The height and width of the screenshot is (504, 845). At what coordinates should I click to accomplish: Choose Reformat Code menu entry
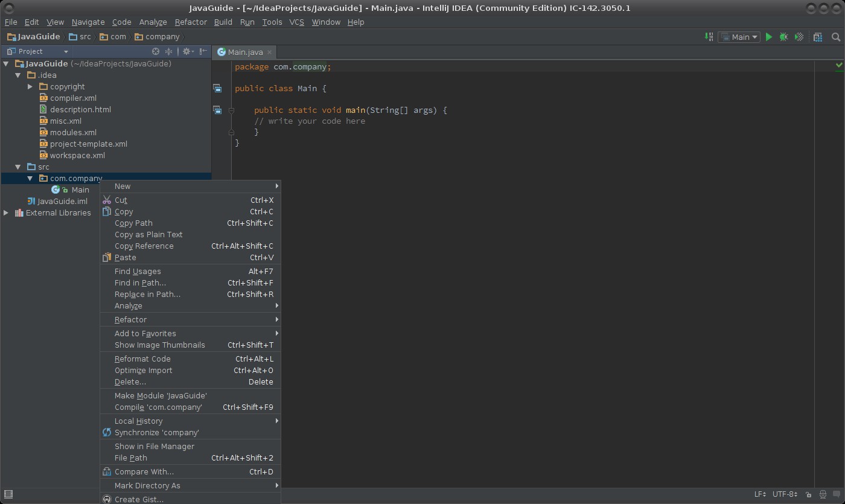pyautogui.click(x=190, y=359)
